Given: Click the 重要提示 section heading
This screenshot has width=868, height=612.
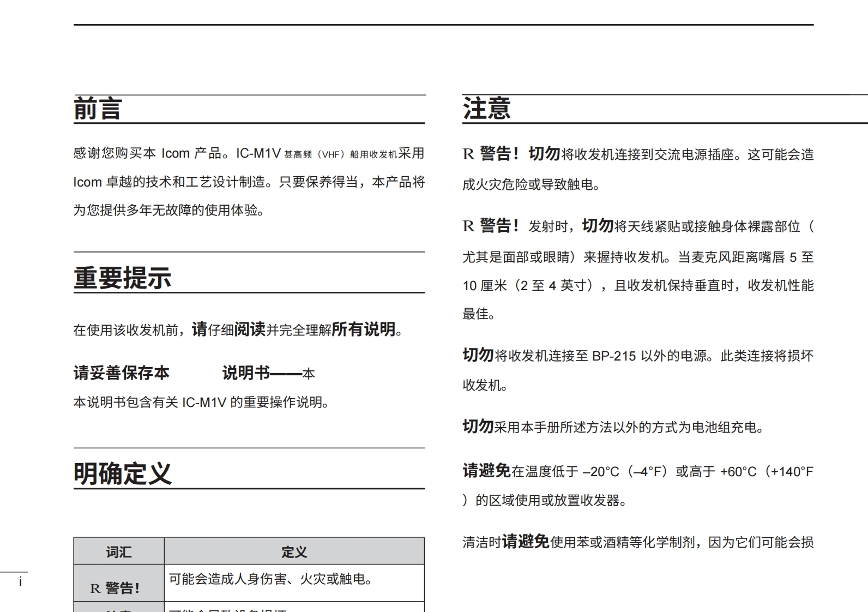Looking at the screenshot, I should pyautogui.click(x=123, y=278).
